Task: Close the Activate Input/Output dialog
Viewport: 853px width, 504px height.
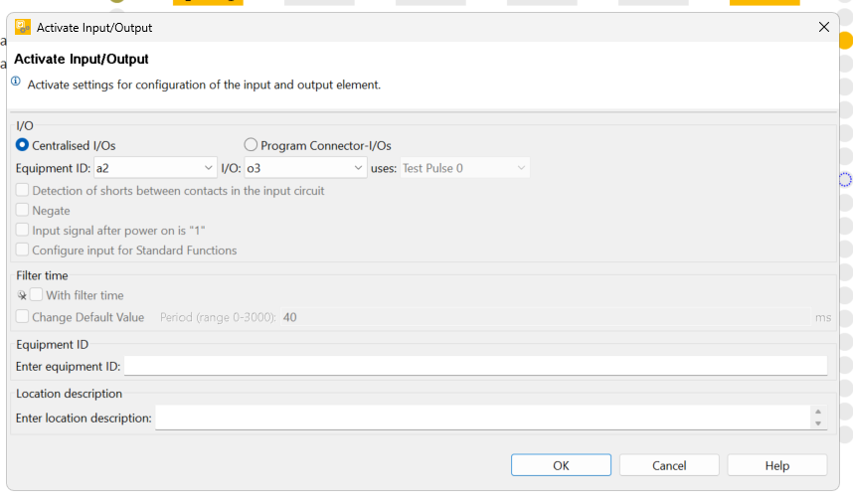Action: point(823,27)
